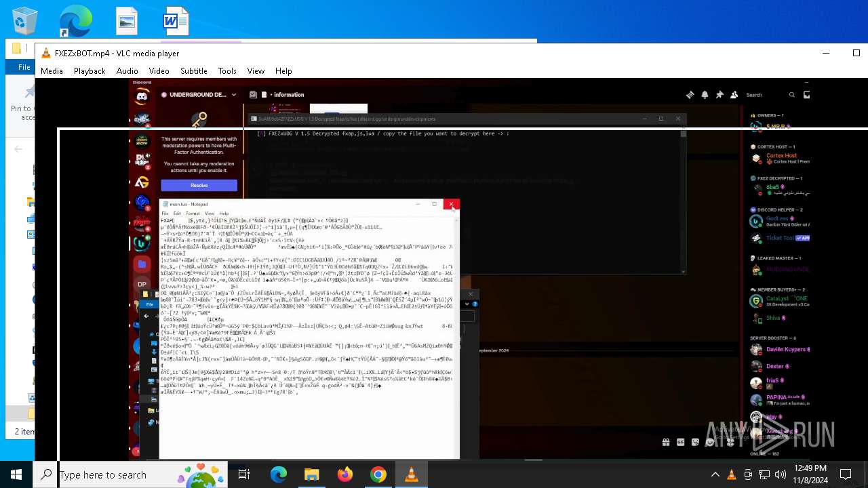Launch Firefox from the taskbar
Image resolution: width=868 pixels, height=488 pixels.
pos(345,474)
